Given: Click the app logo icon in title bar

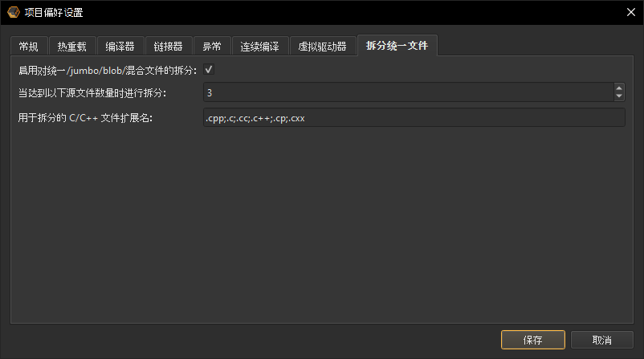Looking at the screenshot, I should point(13,12).
